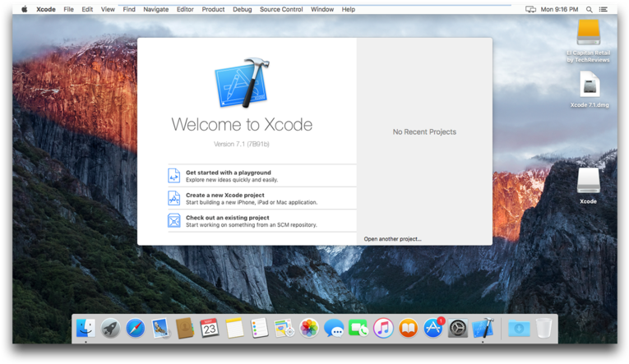The image size is (629, 364).
Task: Open the Xcode application menu
Action: pos(46,9)
